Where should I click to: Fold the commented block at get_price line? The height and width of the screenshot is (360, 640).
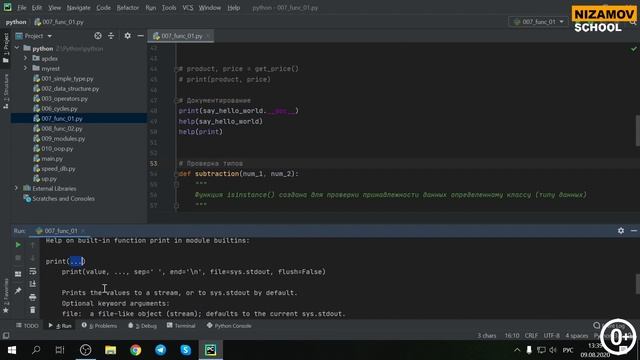click(176, 69)
